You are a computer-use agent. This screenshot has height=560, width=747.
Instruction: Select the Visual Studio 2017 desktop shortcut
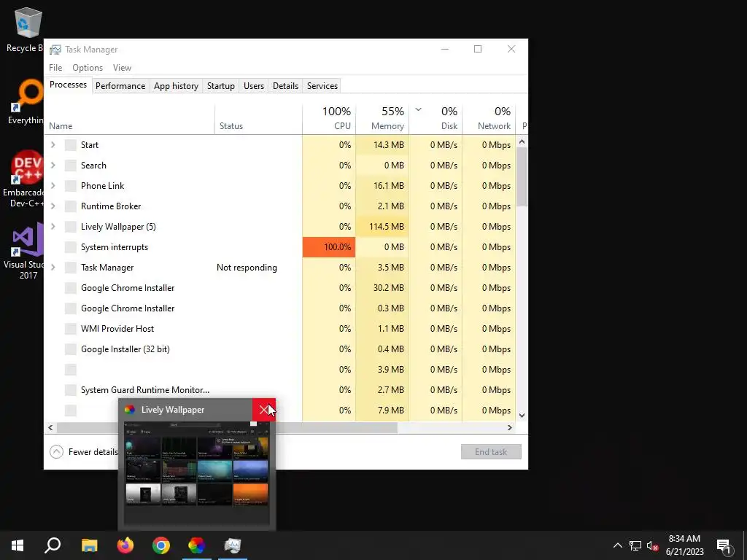coord(25,252)
